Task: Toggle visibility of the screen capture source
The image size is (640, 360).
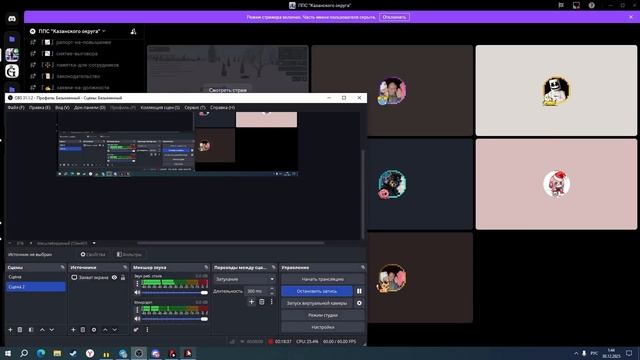Action: [x=114, y=278]
